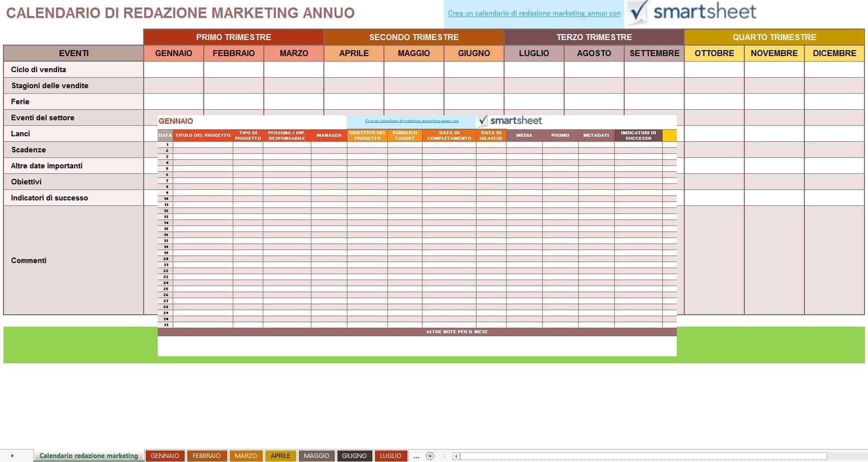Select the NOVEMBRE month header cell
Viewport: 868px width, 462px height.
(x=774, y=53)
